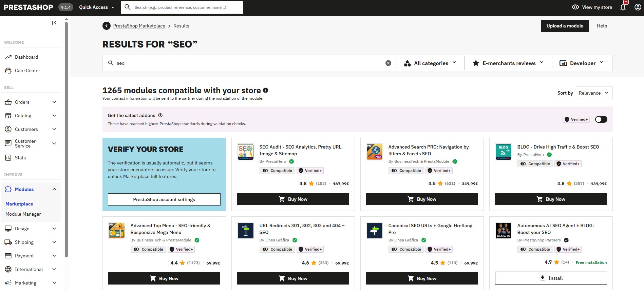Click the Advanced Search PRO module icon
This screenshot has width=644, height=293.
click(375, 152)
